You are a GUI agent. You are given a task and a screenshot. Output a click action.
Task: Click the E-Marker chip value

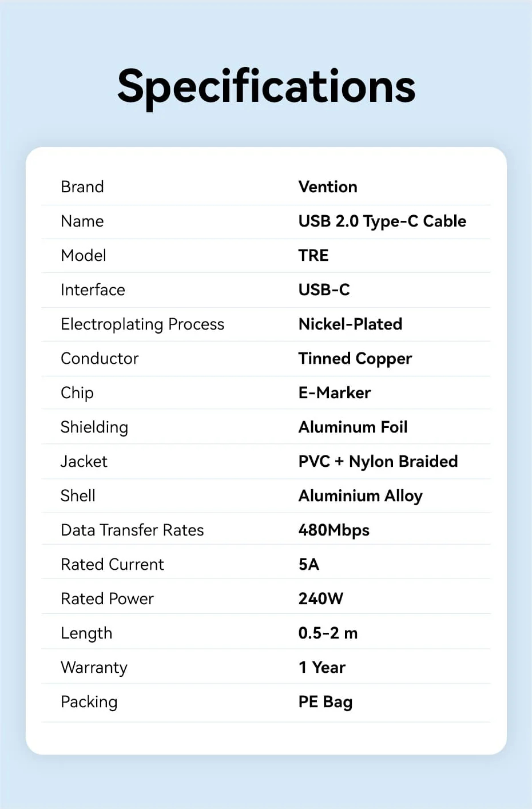click(335, 393)
